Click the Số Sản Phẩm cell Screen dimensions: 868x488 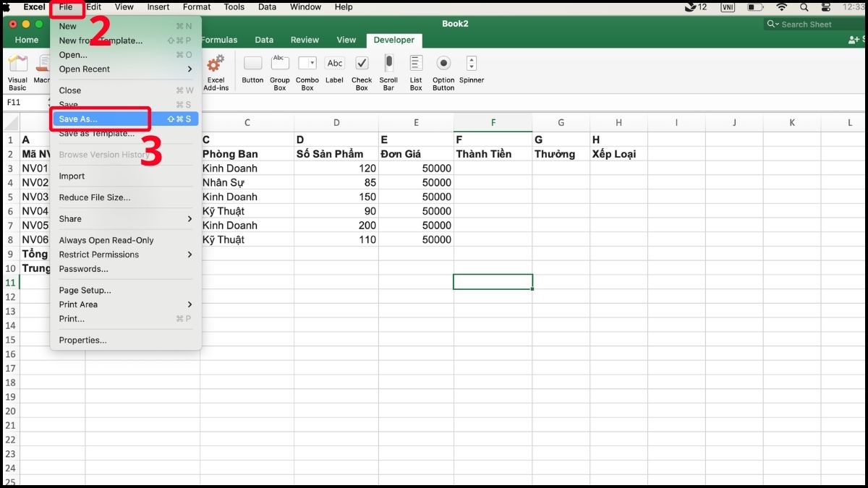pos(336,154)
